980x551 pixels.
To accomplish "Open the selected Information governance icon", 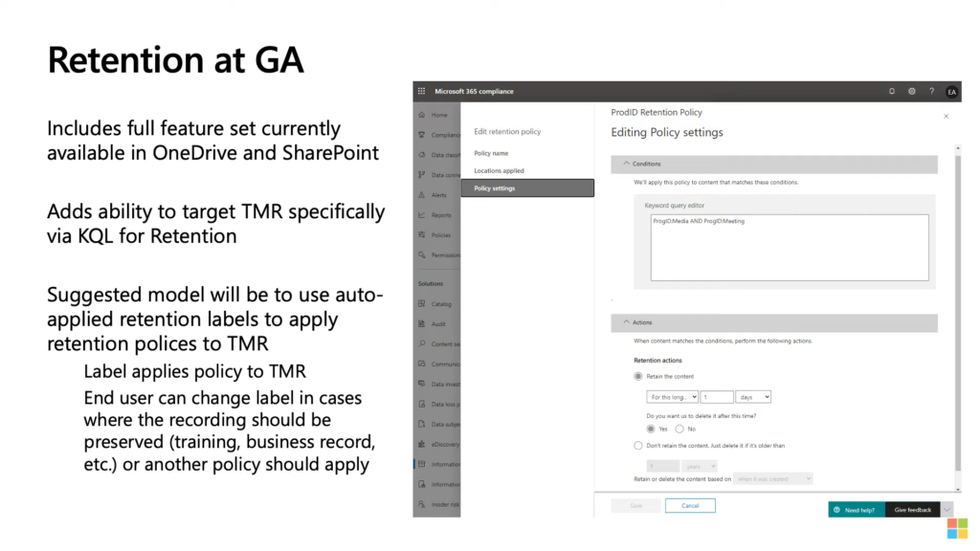I will pyautogui.click(x=422, y=464).
